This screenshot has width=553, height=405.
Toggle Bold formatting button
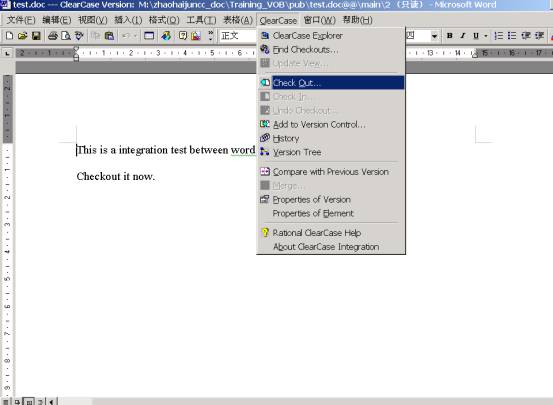click(x=450, y=36)
